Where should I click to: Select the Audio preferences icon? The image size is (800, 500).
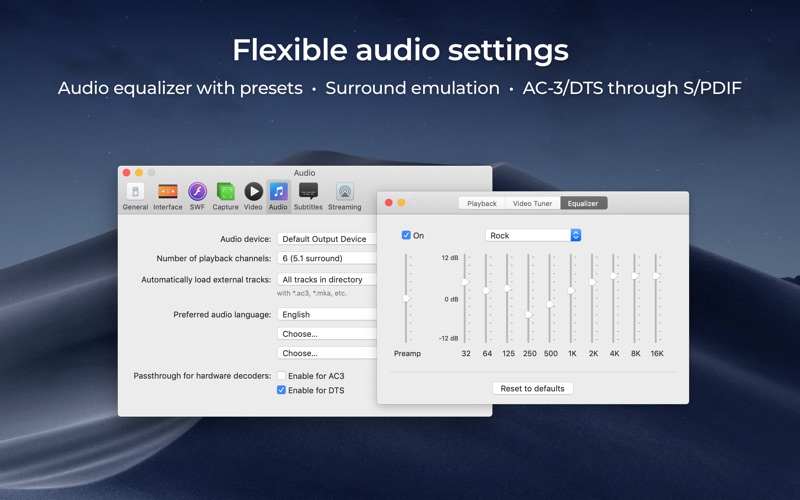click(x=278, y=196)
